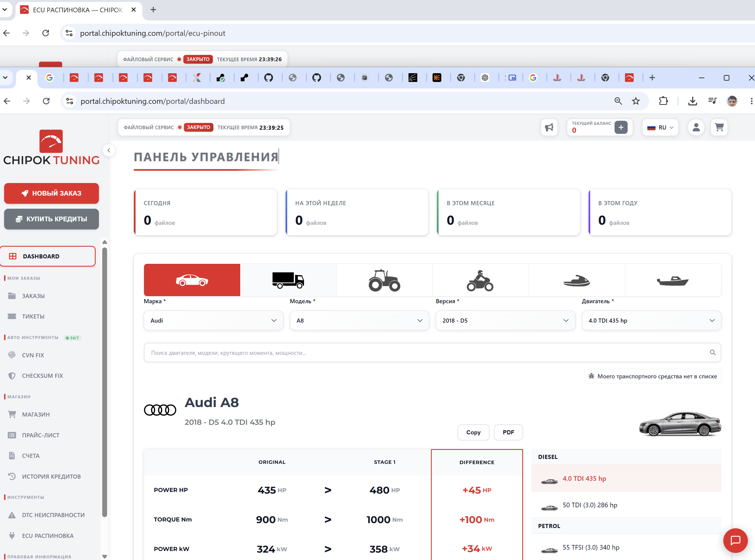The width and height of the screenshot is (755, 560).
Task: Open the browser downloads icon
Action: pos(693,101)
